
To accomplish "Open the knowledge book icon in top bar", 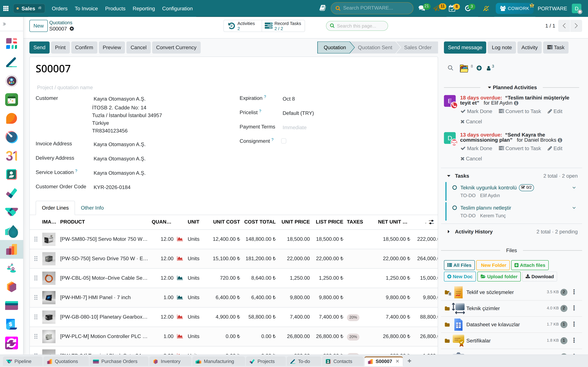I will coord(323,8).
